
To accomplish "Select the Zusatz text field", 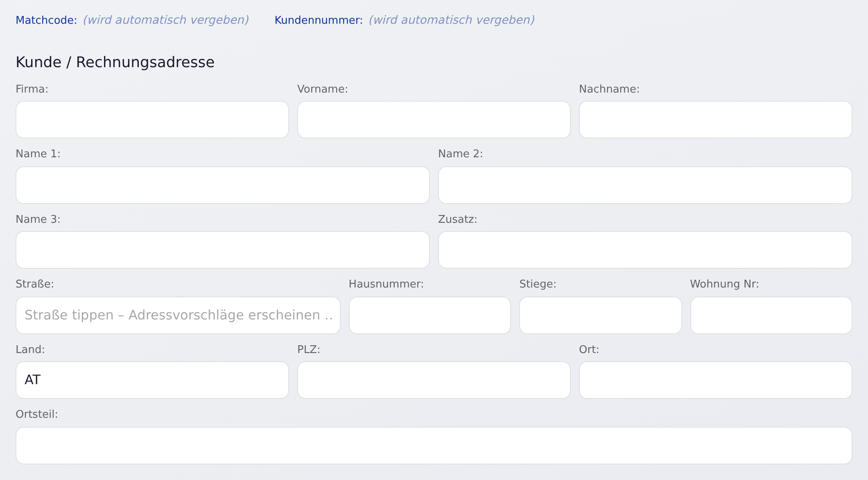I will tap(645, 250).
